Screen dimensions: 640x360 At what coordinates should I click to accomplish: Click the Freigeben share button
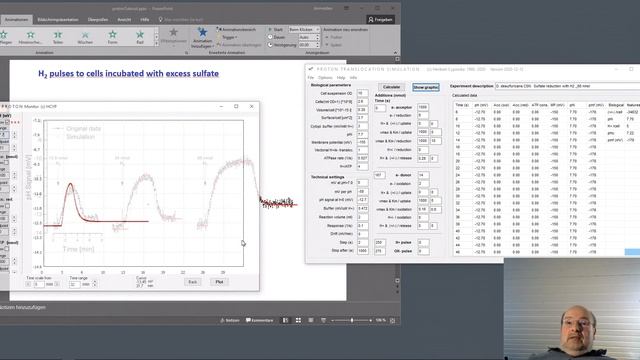point(380,20)
